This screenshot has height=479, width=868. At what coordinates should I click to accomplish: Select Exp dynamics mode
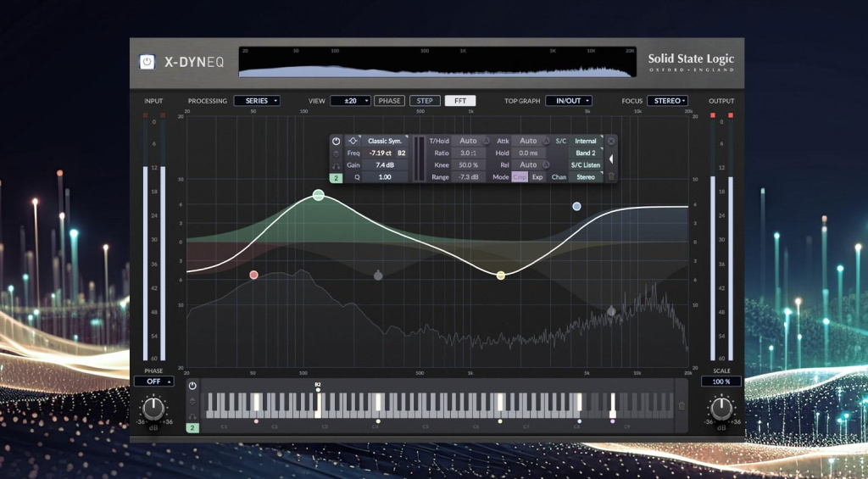pyautogui.click(x=537, y=177)
